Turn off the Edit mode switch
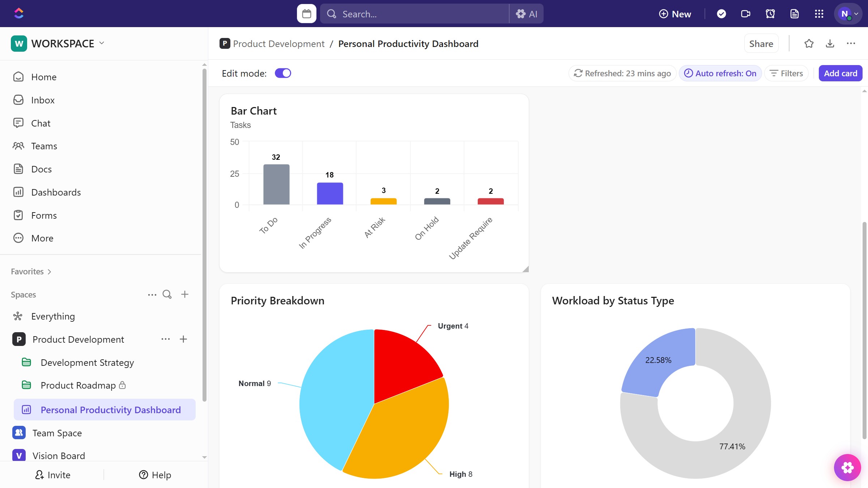The width and height of the screenshot is (868, 488). [x=283, y=73]
